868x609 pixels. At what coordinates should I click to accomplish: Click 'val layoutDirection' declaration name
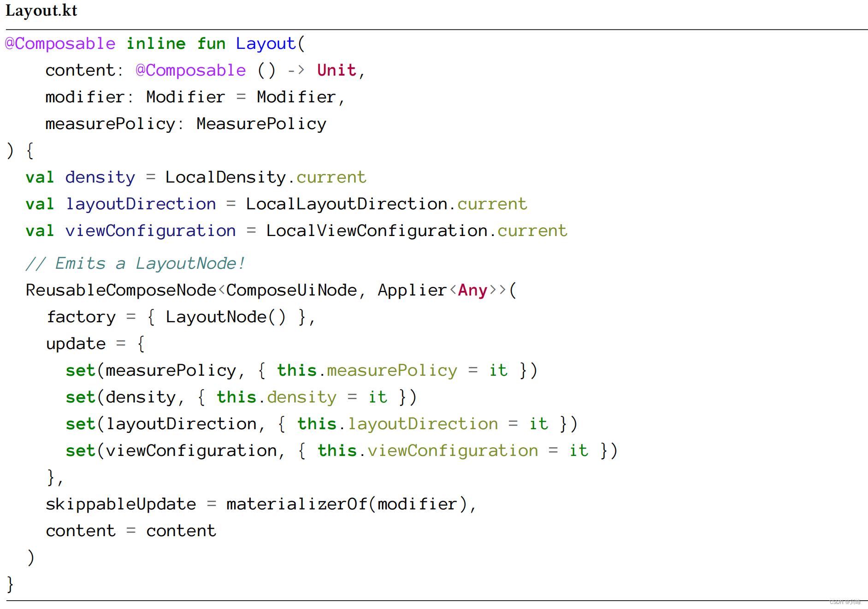141,204
